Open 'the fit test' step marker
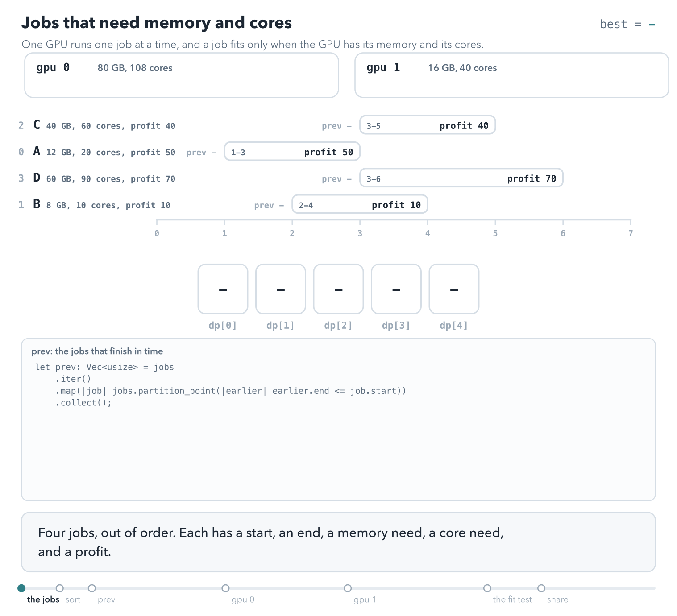Screen dimensions: 677x616 click(x=487, y=588)
